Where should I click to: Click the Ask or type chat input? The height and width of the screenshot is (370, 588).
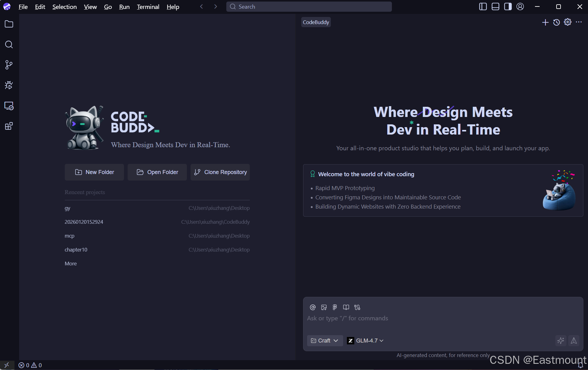tap(443, 318)
